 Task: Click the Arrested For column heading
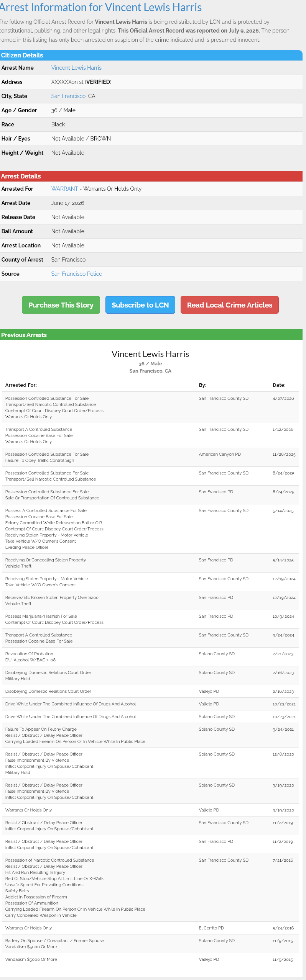pyautogui.click(x=21, y=385)
